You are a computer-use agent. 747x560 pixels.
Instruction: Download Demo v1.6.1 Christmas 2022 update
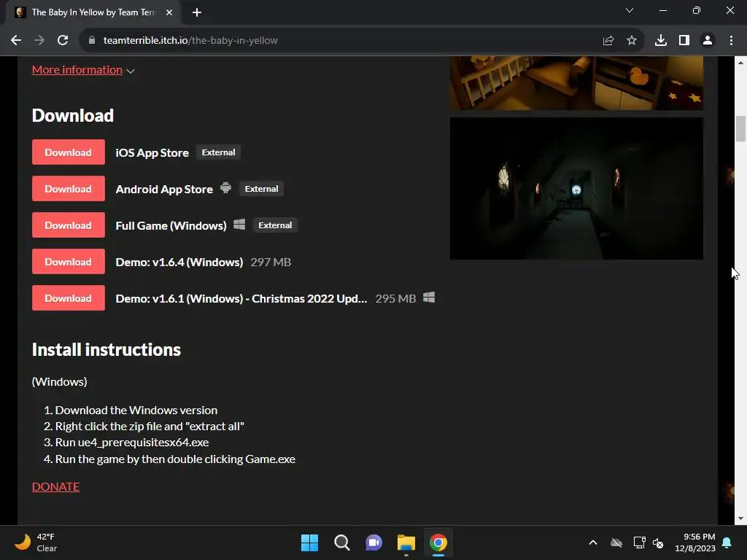coord(68,298)
